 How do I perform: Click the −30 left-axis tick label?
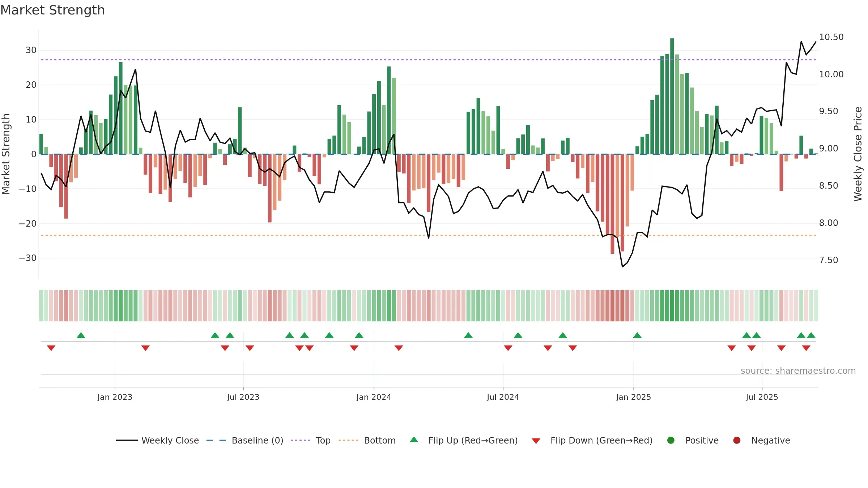[x=28, y=258]
